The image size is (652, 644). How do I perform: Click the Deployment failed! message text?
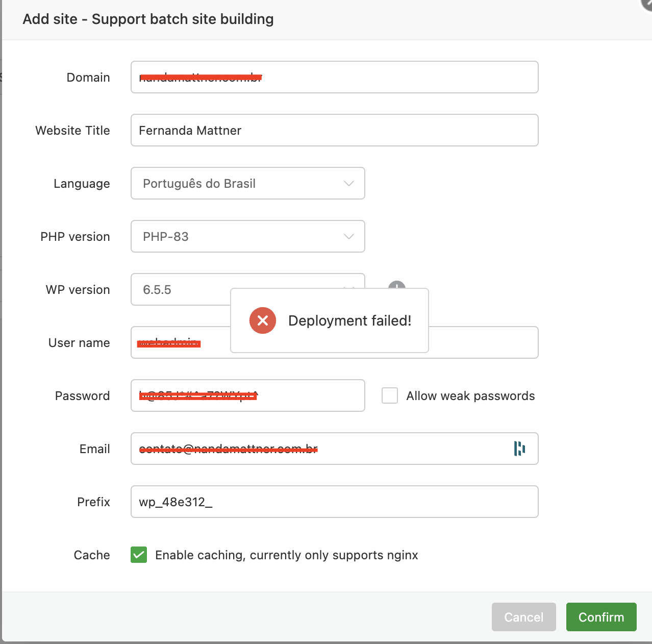349,320
